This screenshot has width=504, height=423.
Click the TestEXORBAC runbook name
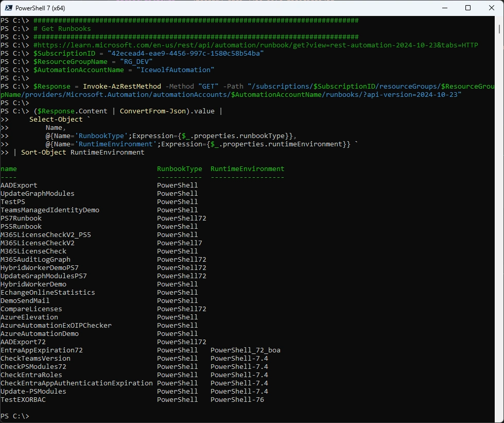(23, 400)
